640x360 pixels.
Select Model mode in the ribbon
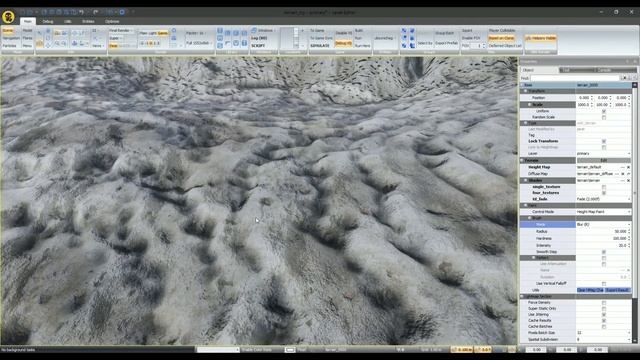click(27, 31)
